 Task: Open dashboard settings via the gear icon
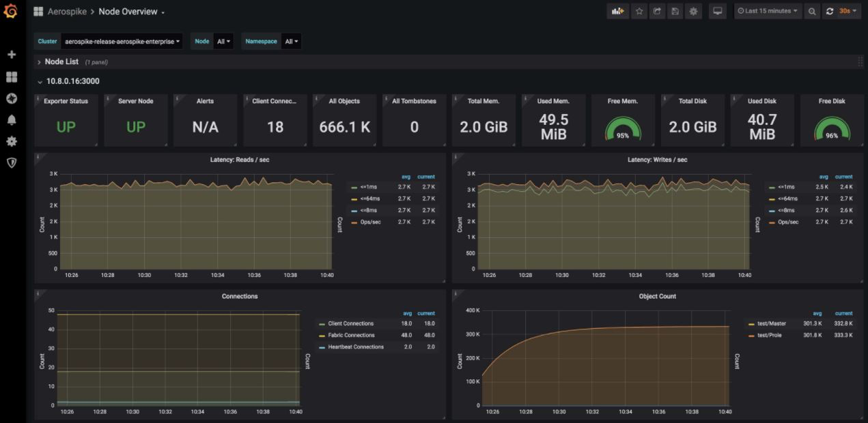click(693, 11)
